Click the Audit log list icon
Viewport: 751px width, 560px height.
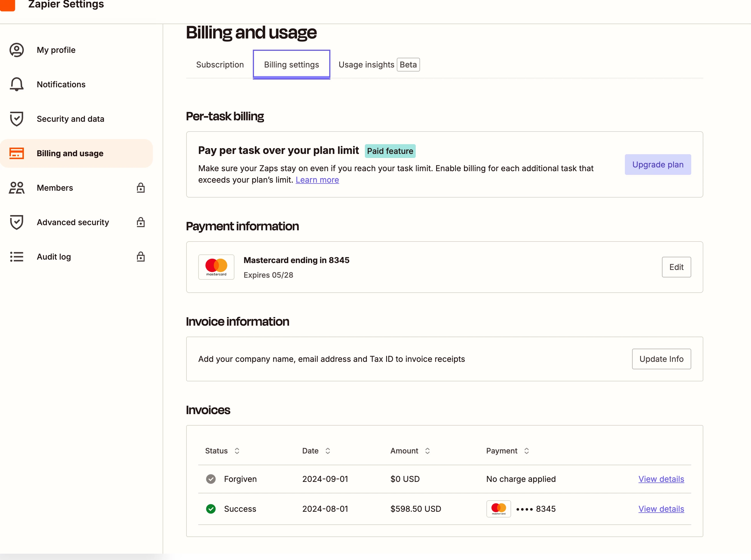[16, 257]
